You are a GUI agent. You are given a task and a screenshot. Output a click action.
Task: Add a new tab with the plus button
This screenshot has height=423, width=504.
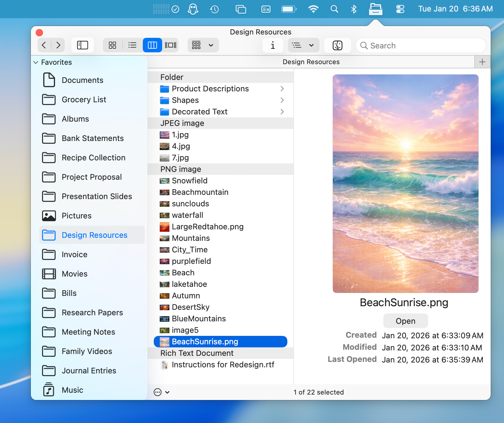483,62
